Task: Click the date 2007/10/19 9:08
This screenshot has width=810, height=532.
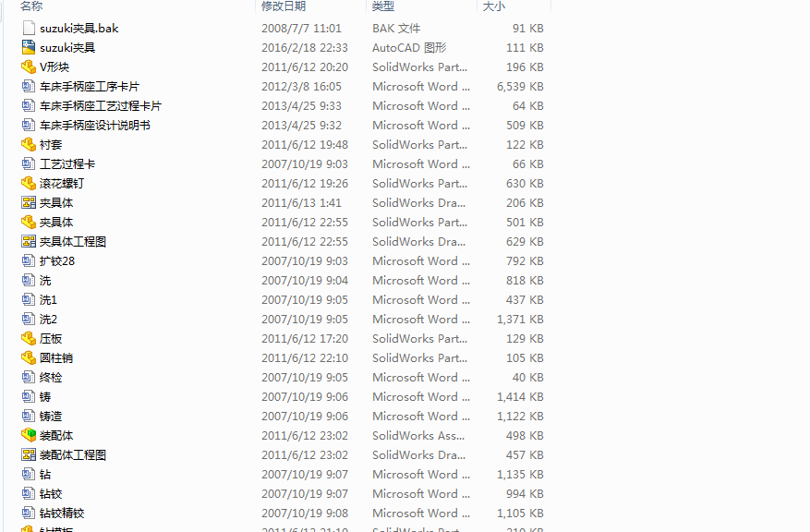Action: point(305,513)
